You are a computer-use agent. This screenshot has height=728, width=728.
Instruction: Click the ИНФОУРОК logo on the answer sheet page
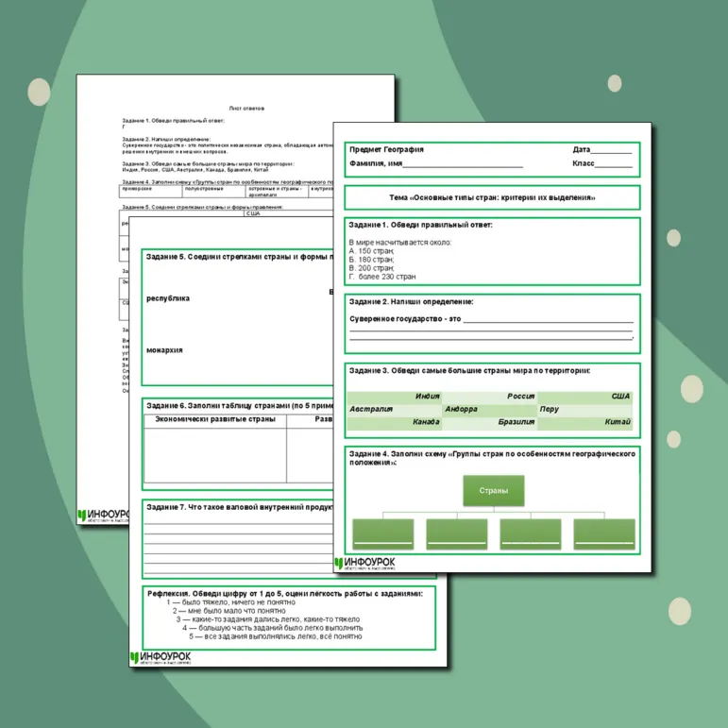click(x=103, y=516)
